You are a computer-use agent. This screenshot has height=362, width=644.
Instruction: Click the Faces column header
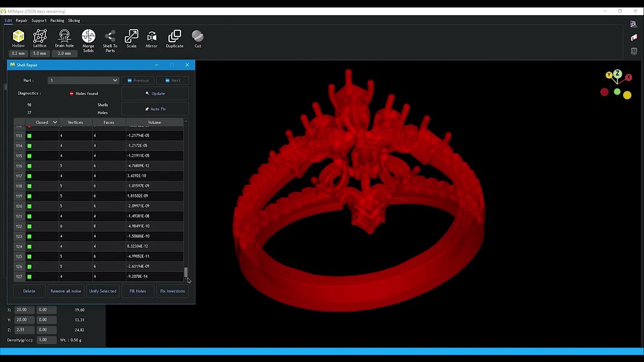tap(109, 122)
